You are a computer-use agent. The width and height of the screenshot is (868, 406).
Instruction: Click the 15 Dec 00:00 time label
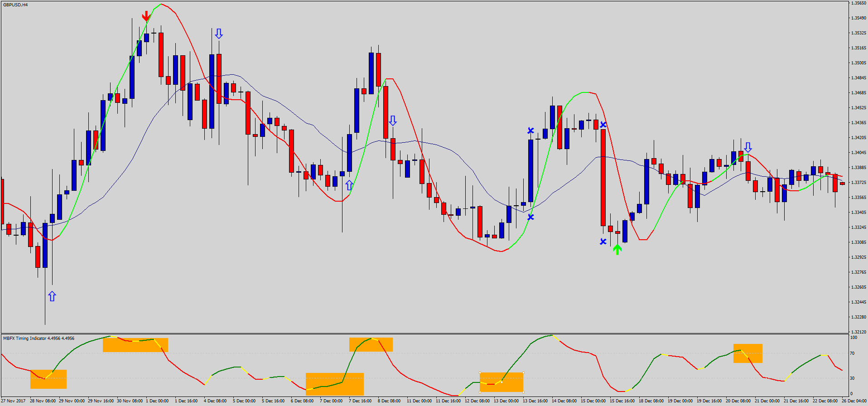[593, 401]
